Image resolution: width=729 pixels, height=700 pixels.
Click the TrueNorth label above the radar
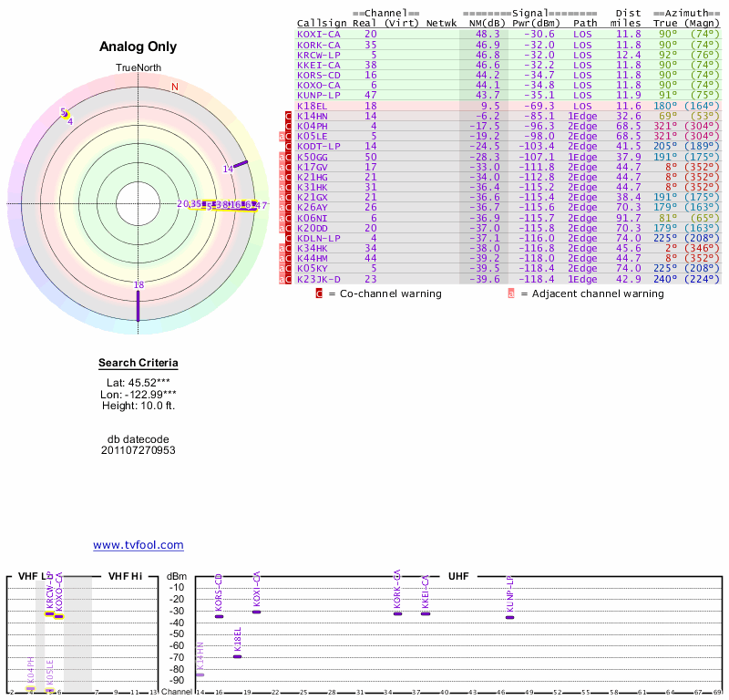(x=138, y=68)
